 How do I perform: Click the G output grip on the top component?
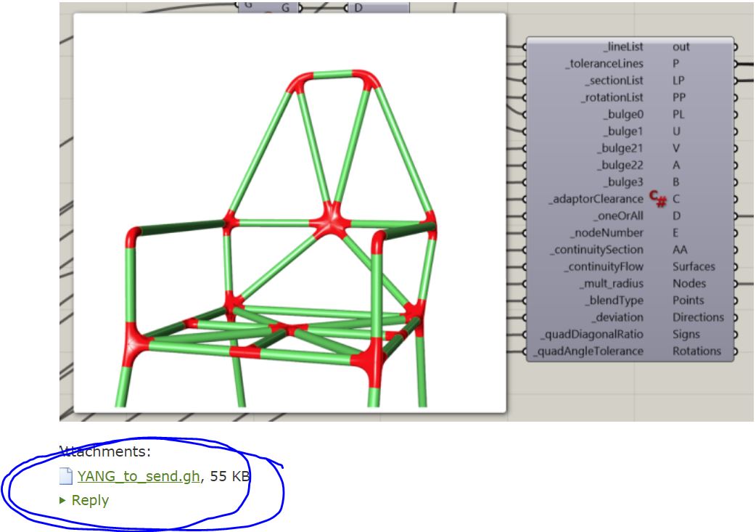pos(300,8)
